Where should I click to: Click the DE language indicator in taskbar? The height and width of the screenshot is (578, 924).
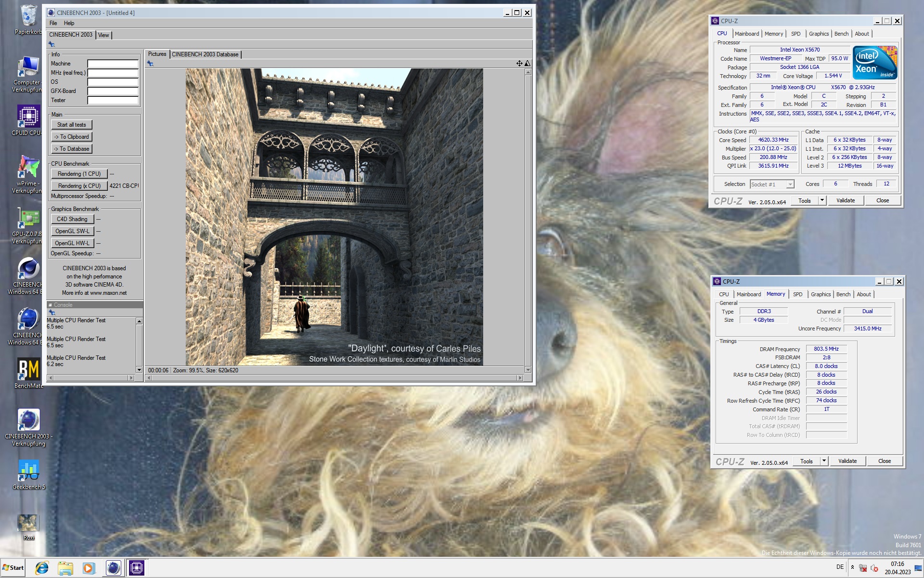click(840, 567)
